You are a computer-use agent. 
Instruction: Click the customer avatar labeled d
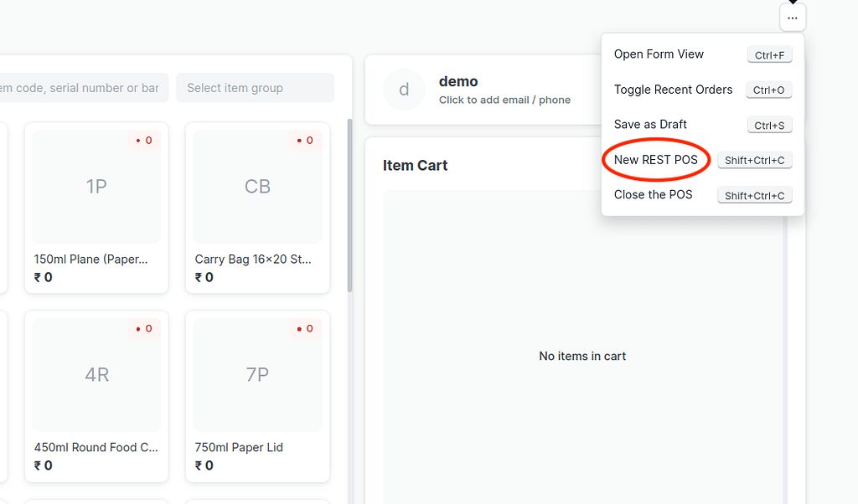point(405,90)
